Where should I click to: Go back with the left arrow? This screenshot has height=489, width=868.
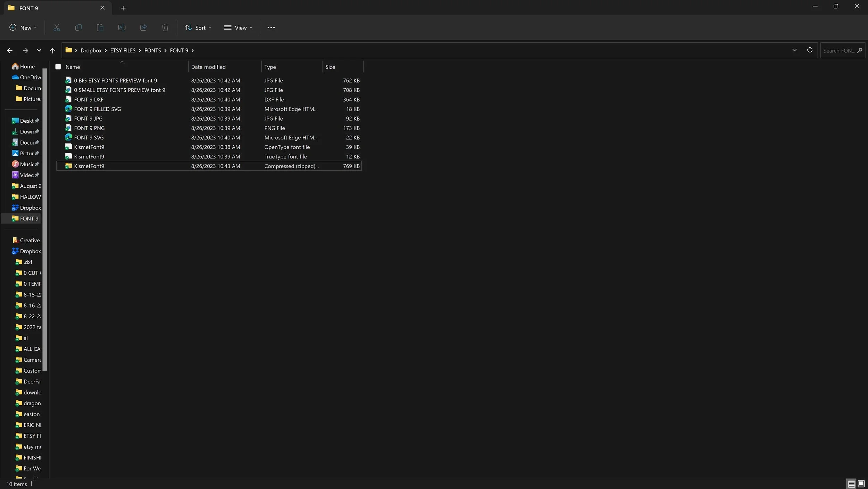[x=10, y=50]
